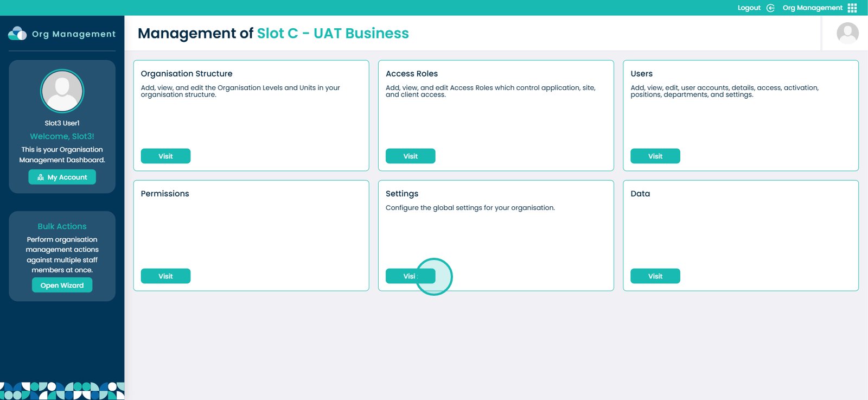Select the Users card heading
The image size is (868, 400).
[x=641, y=74]
